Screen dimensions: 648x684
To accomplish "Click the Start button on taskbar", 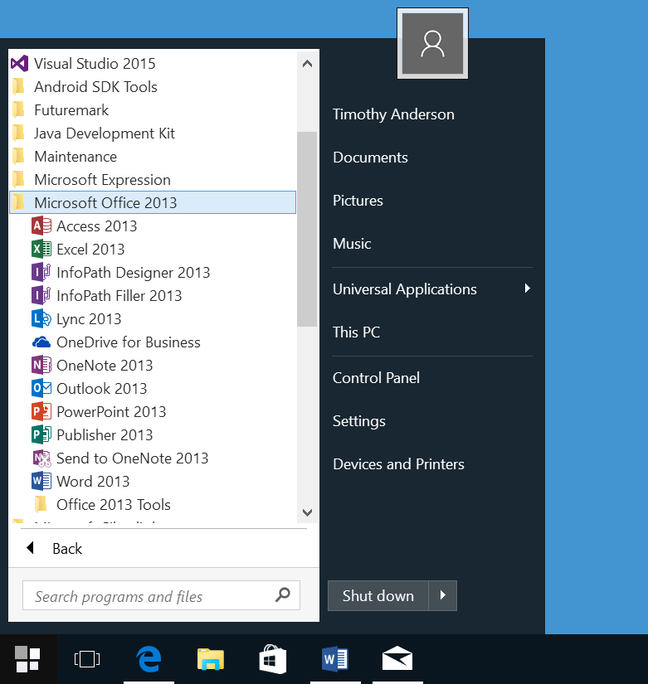I will [x=28, y=659].
